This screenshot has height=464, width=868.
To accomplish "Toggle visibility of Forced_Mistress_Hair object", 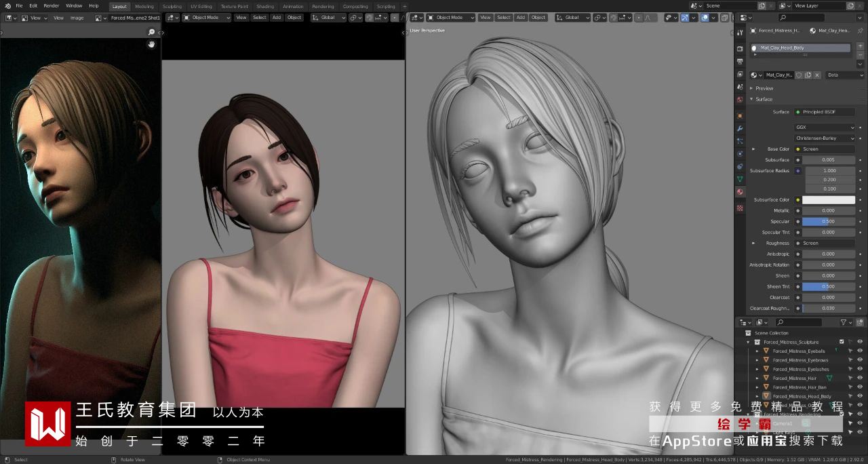I will click(860, 378).
